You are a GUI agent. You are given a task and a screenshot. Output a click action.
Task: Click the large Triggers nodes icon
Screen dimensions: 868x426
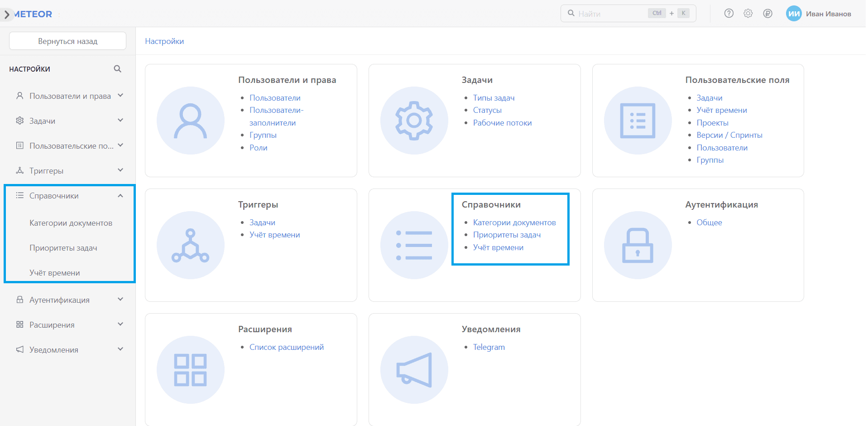coord(190,245)
